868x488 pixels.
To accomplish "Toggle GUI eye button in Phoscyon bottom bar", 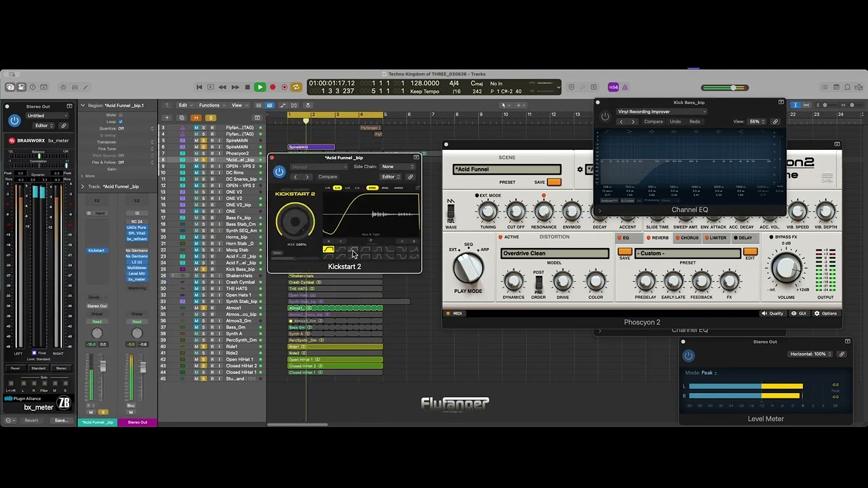I will (x=798, y=314).
